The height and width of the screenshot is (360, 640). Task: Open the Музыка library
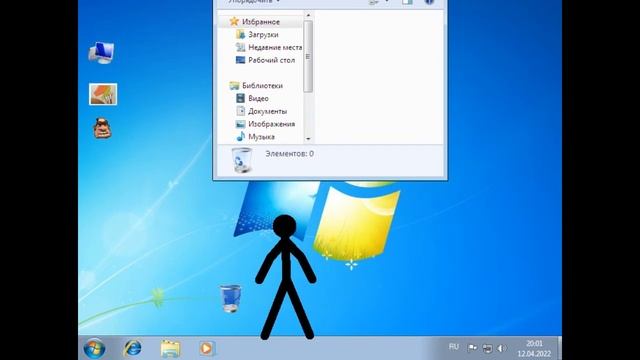point(261,137)
